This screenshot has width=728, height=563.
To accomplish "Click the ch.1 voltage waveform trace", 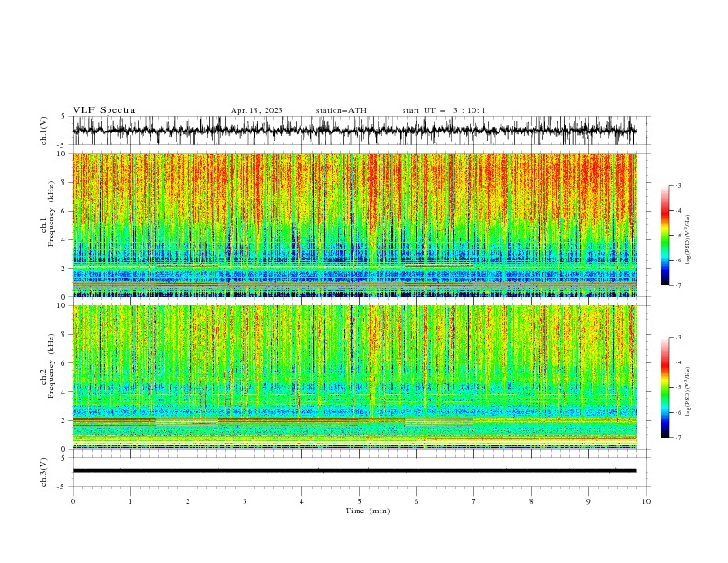I will pos(354,131).
